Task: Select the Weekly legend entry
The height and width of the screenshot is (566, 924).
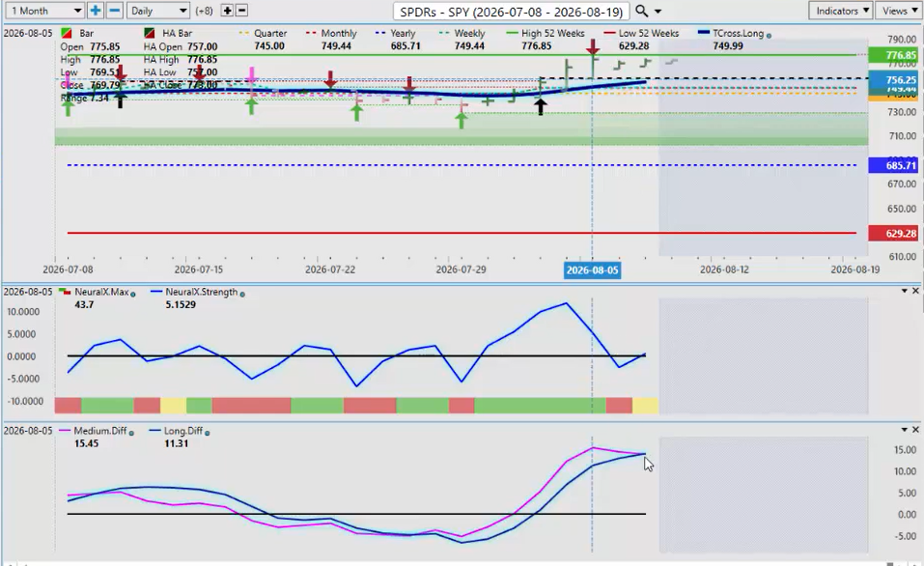Action: coord(462,33)
